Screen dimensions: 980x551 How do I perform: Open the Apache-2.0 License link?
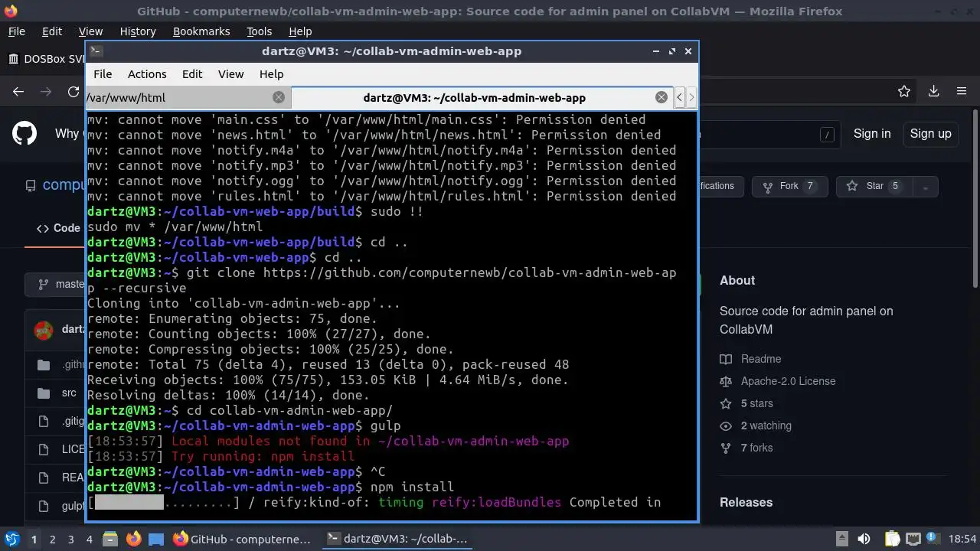(x=778, y=381)
